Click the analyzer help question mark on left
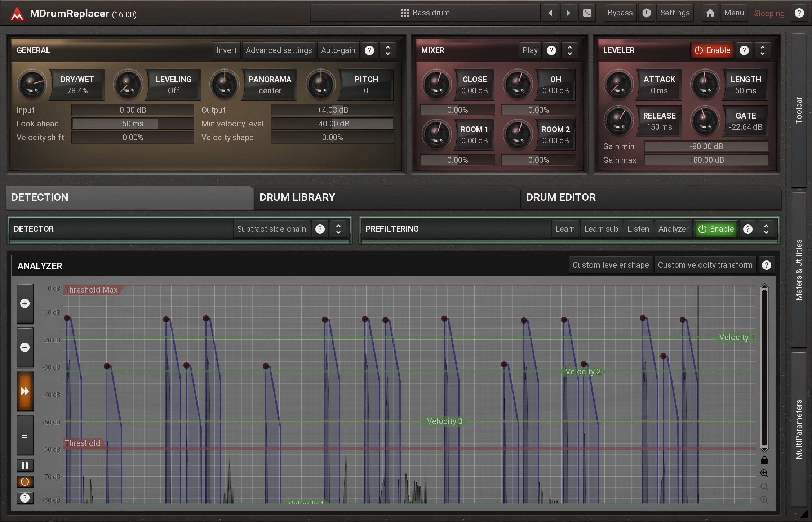This screenshot has height=522, width=812. pyautogui.click(x=25, y=498)
